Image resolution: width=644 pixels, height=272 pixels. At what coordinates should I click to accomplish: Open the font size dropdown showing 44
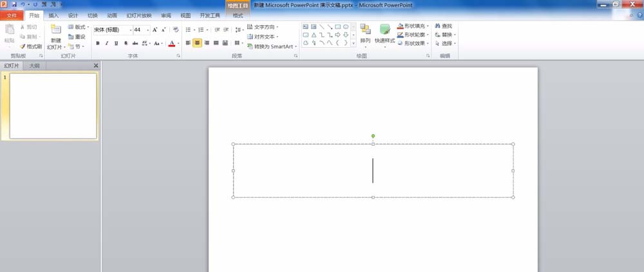[147, 30]
